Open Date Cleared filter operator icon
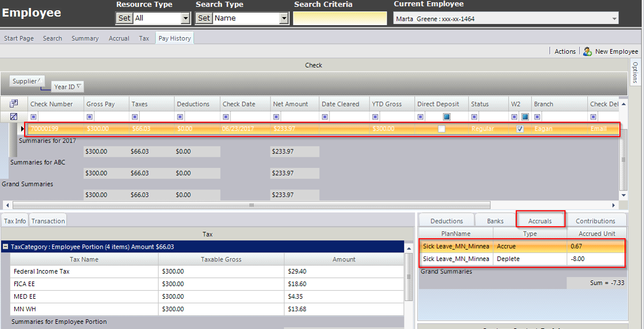Viewport: 644px width, 329px height. click(x=325, y=117)
